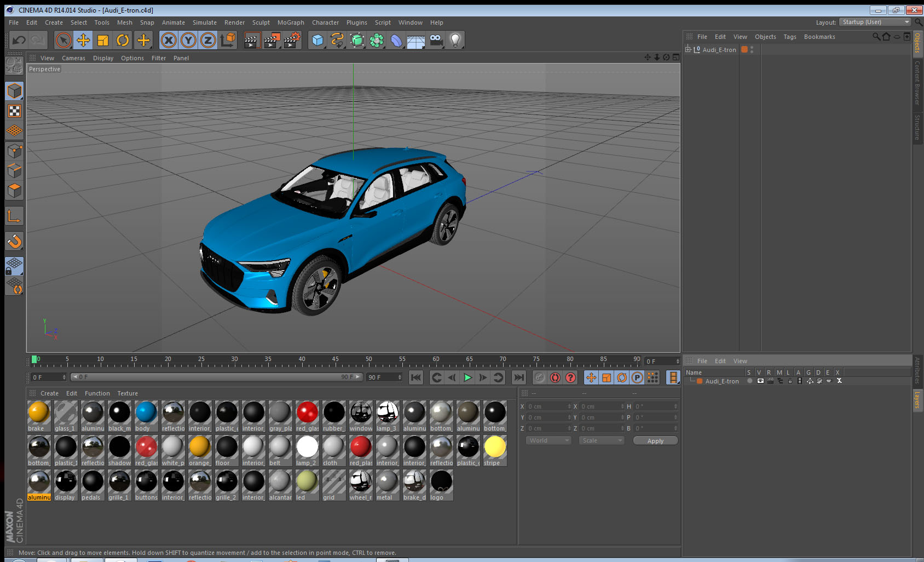This screenshot has width=924, height=562.
Task: Open the Attributes side tab
Action: pyautogui.click(x=917, y=370)
